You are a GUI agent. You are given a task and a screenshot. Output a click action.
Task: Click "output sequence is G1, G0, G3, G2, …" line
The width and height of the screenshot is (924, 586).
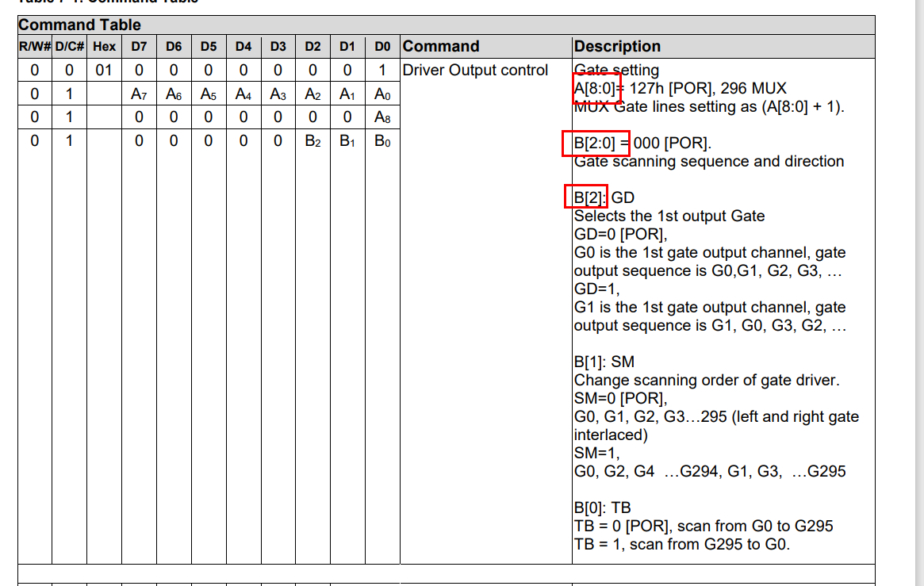tap(710, 326)
